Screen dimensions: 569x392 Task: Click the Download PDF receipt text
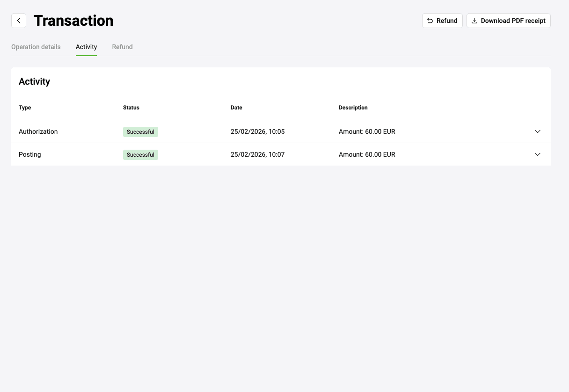coord(513,21)
